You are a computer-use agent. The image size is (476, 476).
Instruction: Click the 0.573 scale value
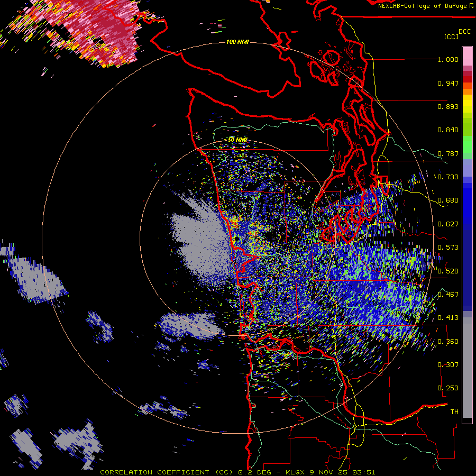click(448, 248)
